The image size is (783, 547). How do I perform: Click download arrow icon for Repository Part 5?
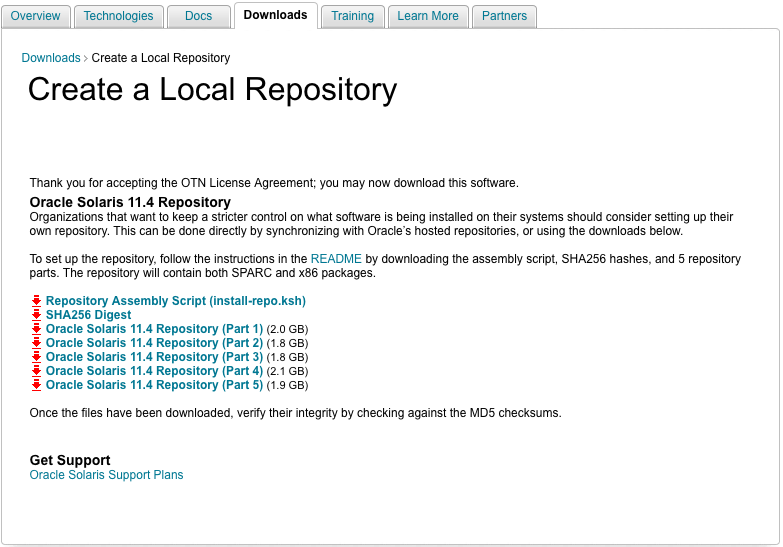36,385
